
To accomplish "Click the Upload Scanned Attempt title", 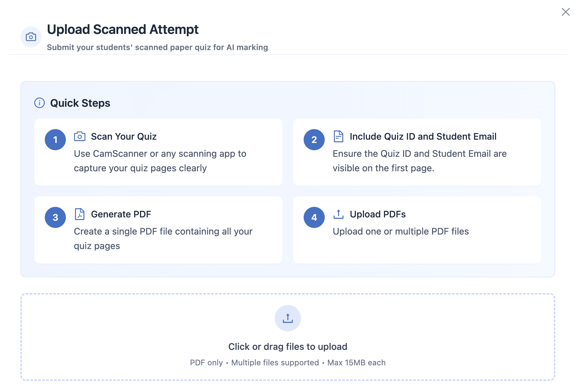I will pos(123,29).
